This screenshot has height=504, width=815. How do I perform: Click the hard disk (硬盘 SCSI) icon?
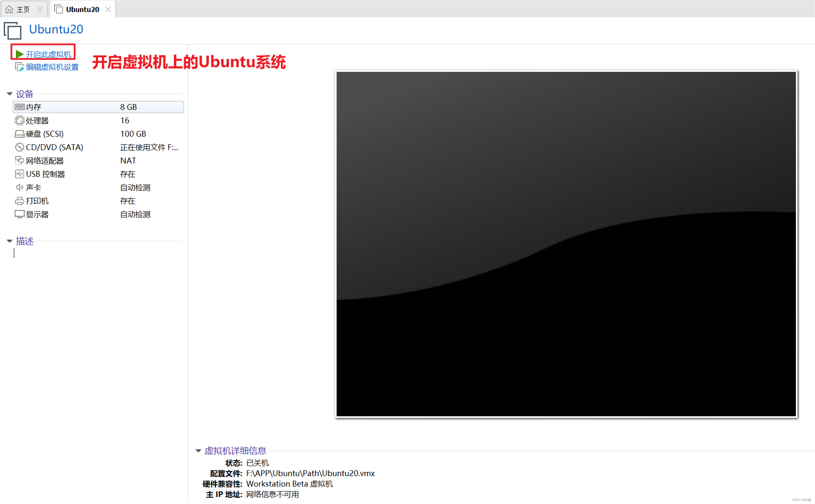click(x=19, y=134)
